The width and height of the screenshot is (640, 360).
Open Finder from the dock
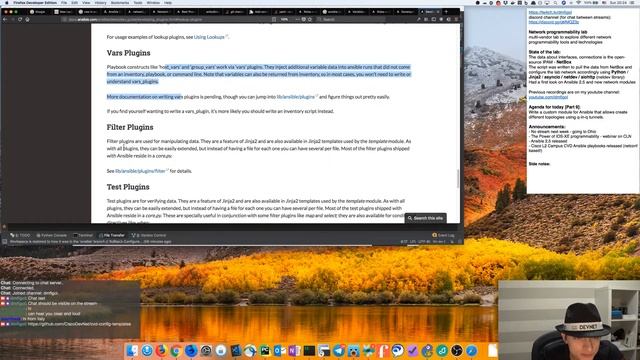point(132,350)
